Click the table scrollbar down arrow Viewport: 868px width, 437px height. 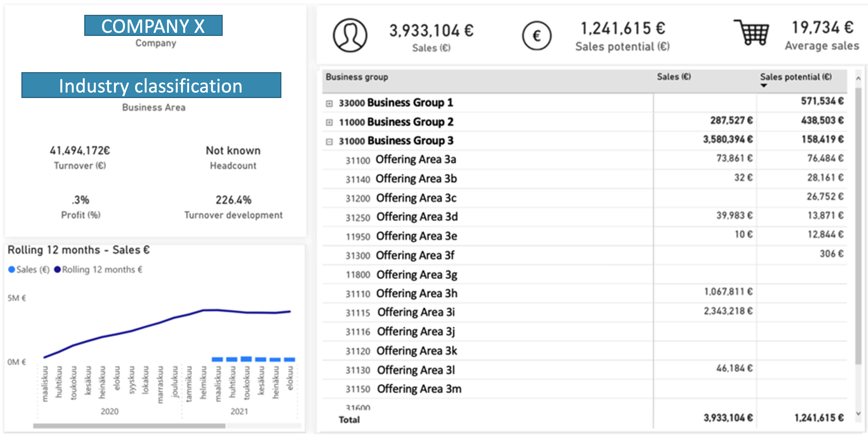[x=858, y=414]
